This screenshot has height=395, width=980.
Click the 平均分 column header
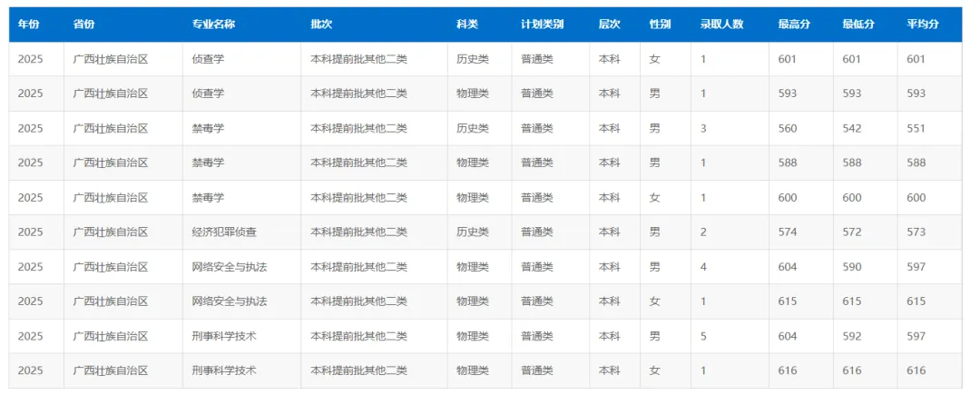pyautogui.click(x=923, y=25)
